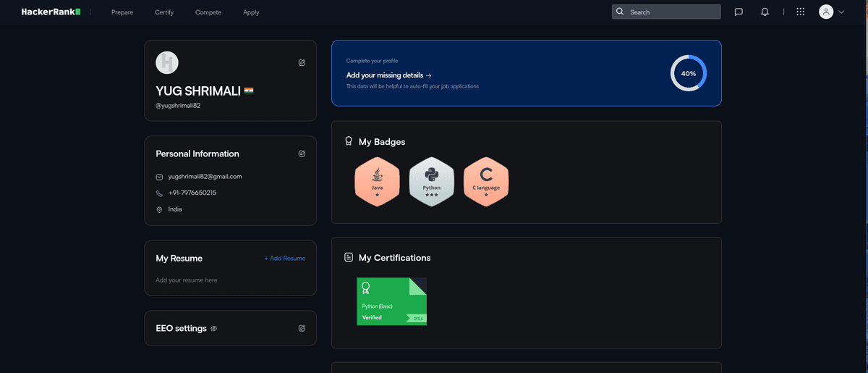The image size is (868, 373).
Task: Open the Prepare menu
Action: tap(122, 12)
